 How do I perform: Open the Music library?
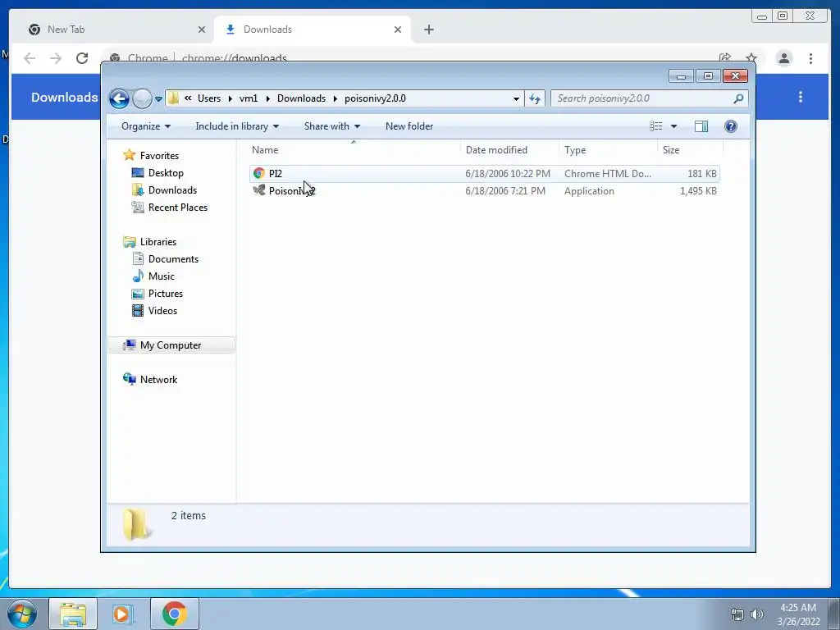162,276
